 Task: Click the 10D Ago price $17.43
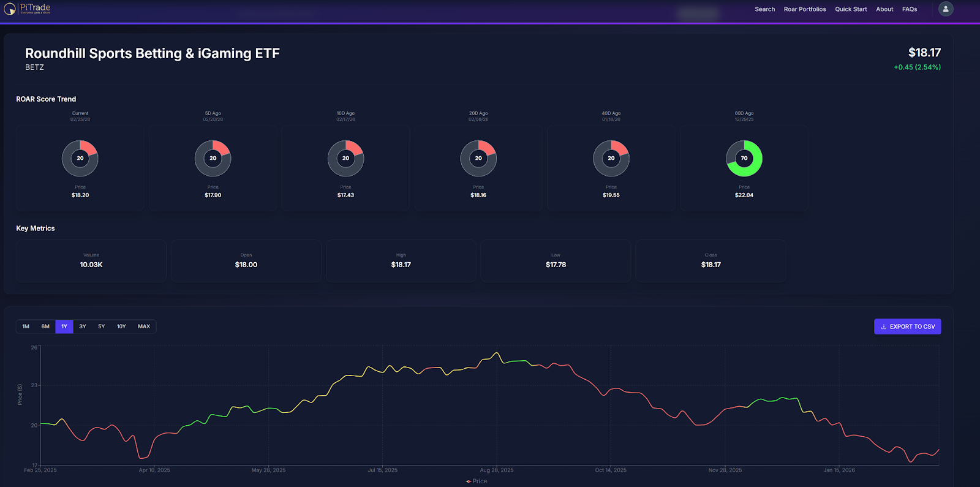coord(346,195)
